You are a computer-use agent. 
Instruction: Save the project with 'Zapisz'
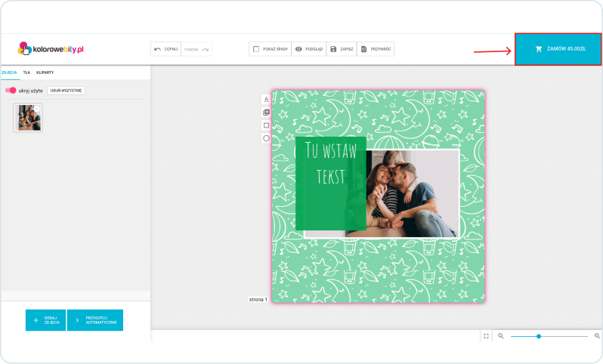342,49
